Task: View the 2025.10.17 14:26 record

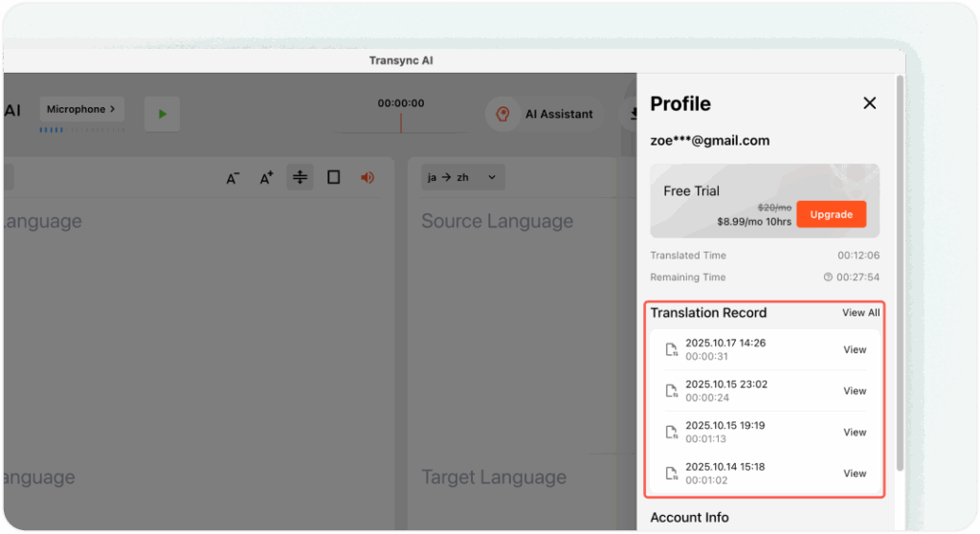Action: pos(855,350)
